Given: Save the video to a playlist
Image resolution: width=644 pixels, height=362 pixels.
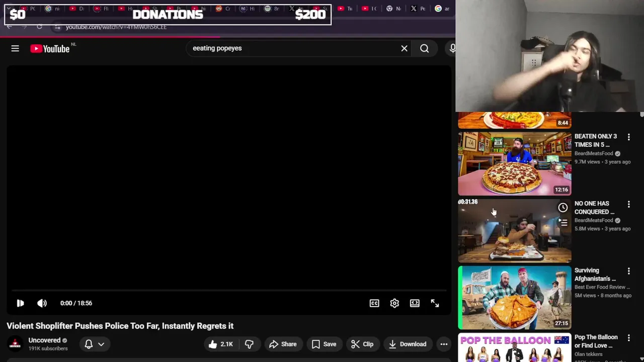Looking at the screenshot, I should (x=324, y=344).
